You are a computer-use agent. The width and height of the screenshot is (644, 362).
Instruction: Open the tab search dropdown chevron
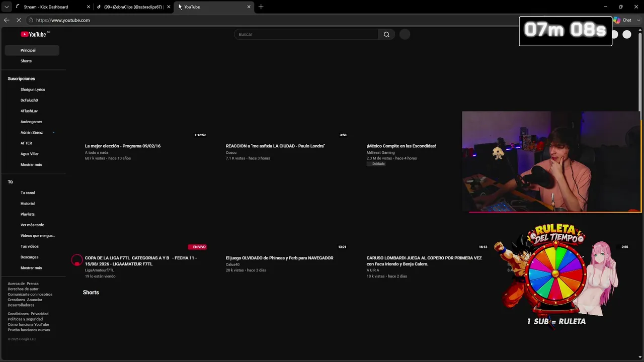tap(7, 7)
